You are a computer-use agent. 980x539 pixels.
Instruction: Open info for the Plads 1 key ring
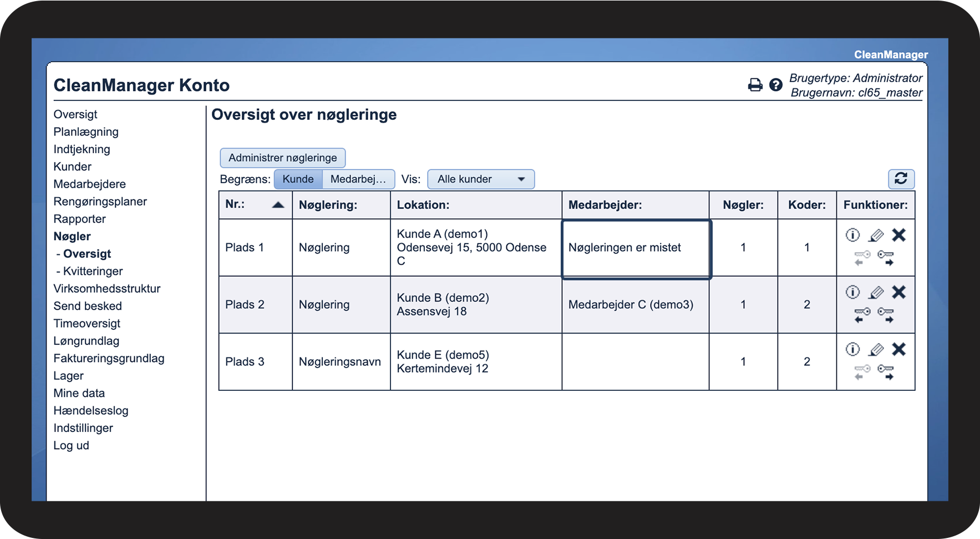[852, 235]
